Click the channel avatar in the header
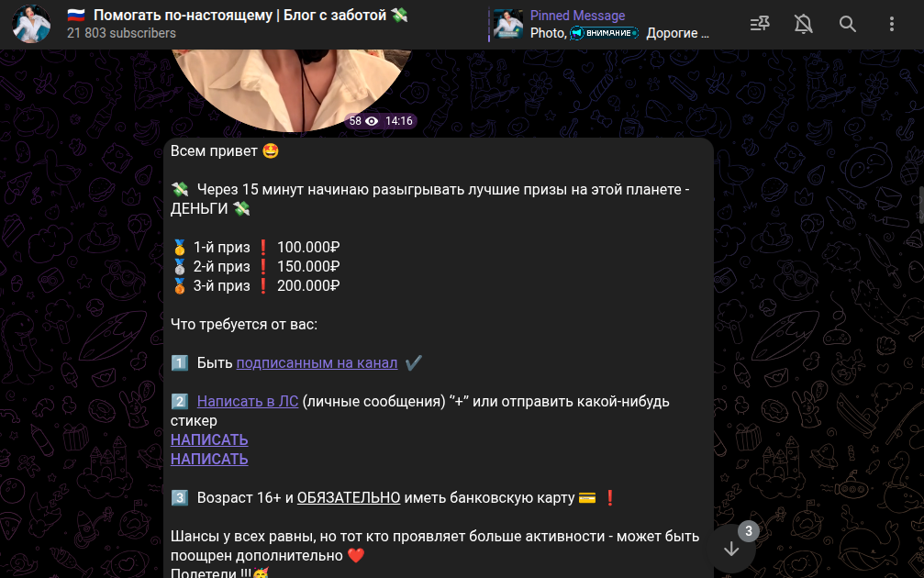 [x=31, y=24]
